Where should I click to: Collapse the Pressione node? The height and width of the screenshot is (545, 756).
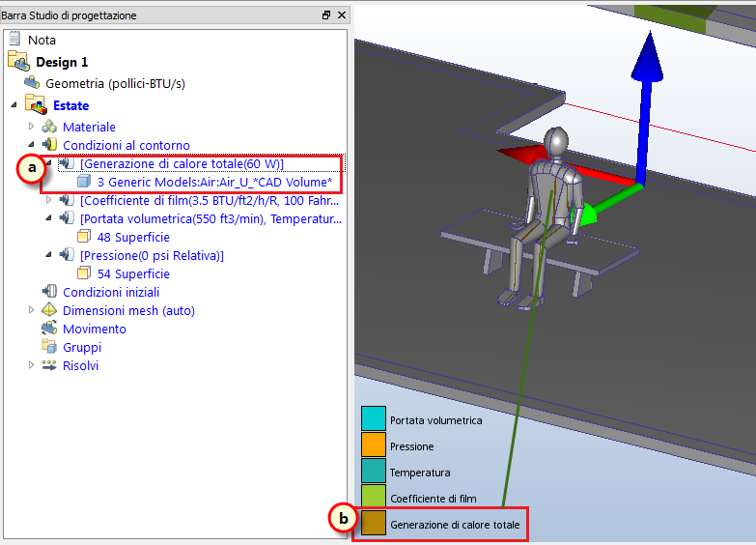pyautogui.click(x=48, y=255)
